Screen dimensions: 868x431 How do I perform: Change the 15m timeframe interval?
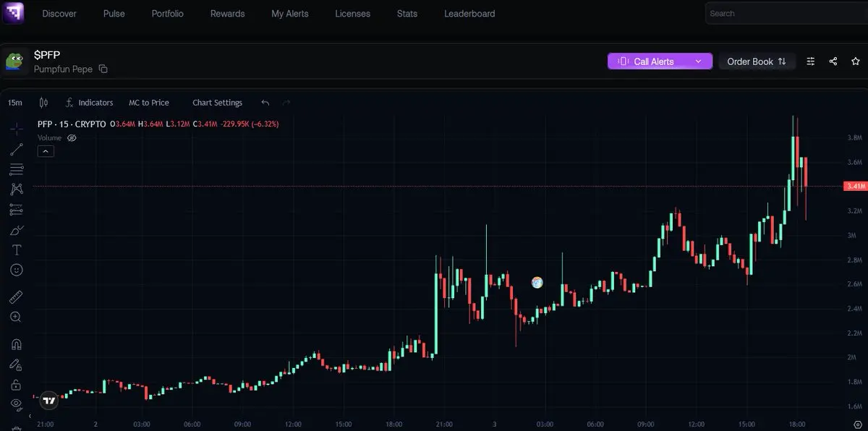click(x=14, y=103)
